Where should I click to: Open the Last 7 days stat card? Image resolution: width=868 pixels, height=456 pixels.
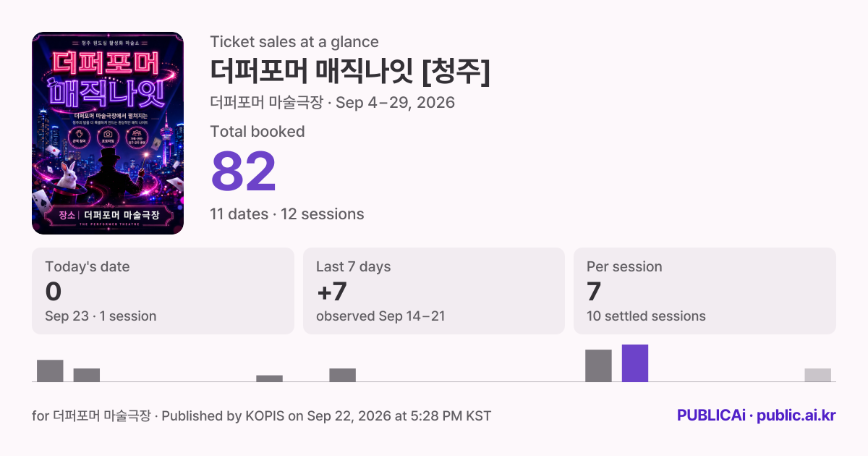tap(434, 291)
